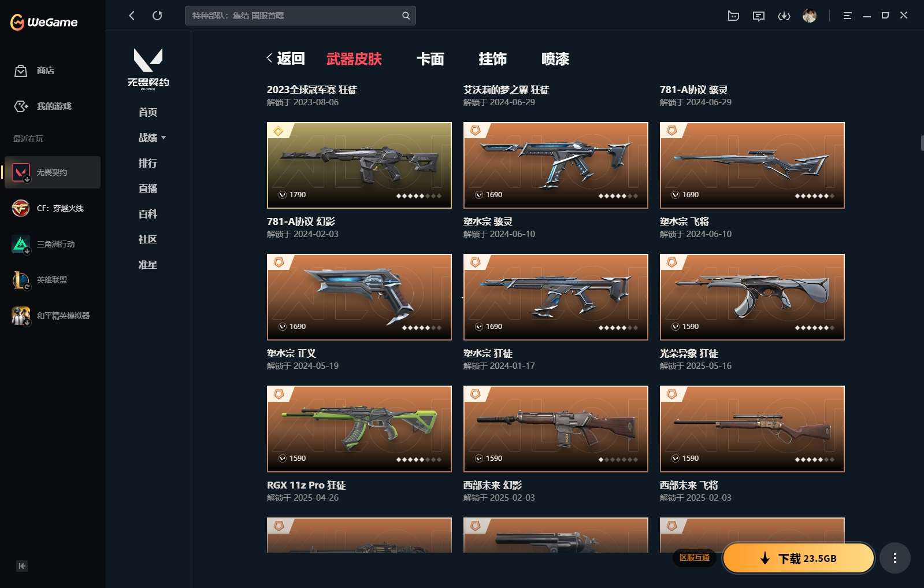Select the RGX 11z Pro 狂徒 skin thumbnail

[x=359, y=429]
